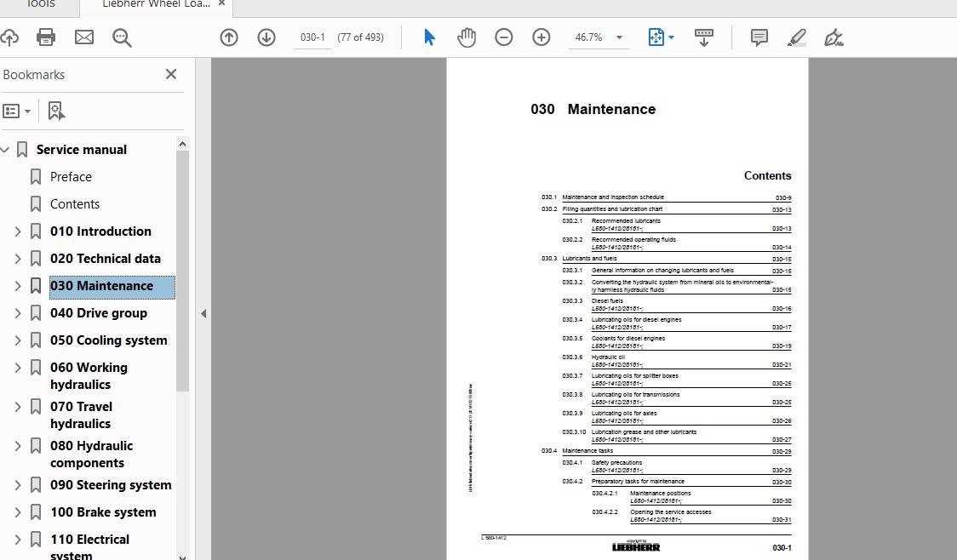
Task: Activate the text Selection tool arrow
Action: [x=429, y=37]
